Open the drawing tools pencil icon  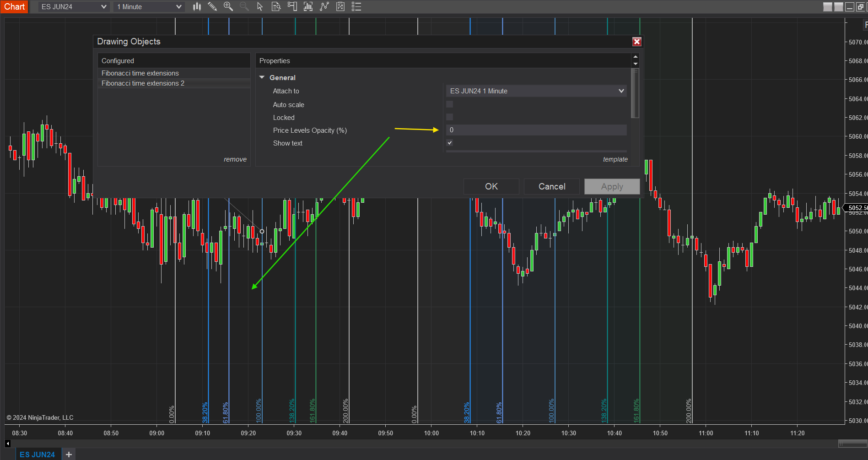click(212, 6)
